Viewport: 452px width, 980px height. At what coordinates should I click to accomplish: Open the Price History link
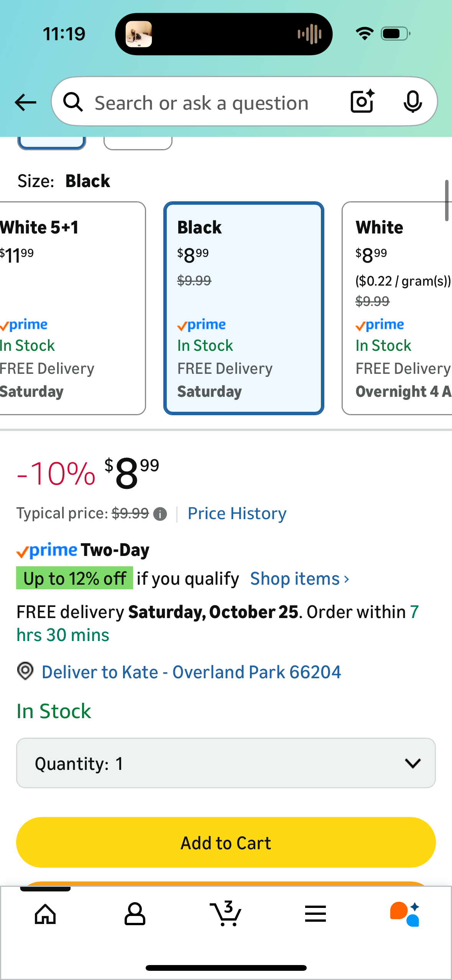click(237, 513)
